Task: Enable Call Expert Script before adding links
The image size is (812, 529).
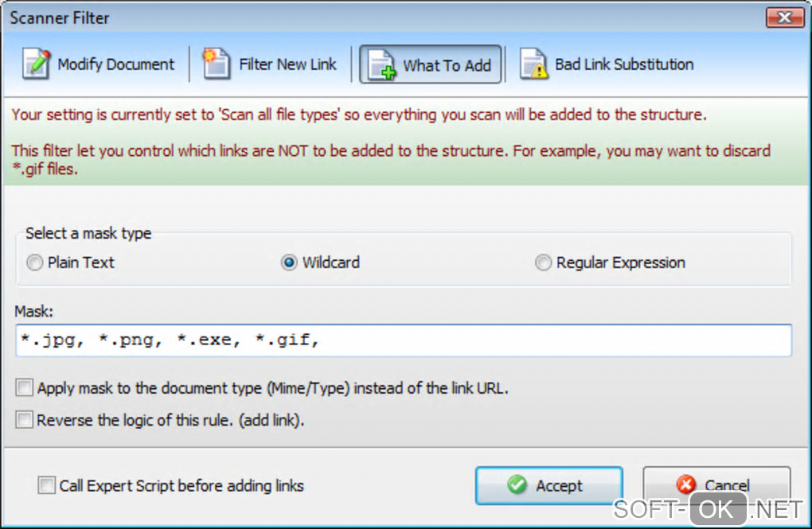Action: click(x=48, y=485)
